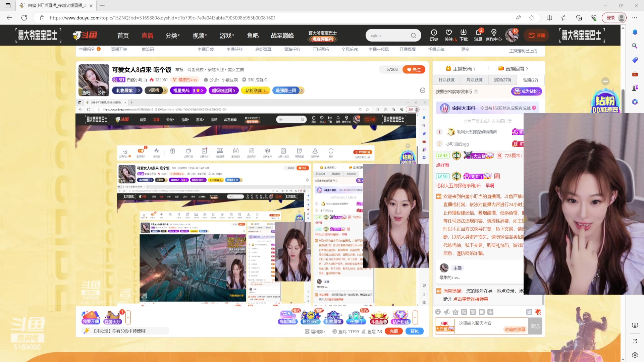The image size is (644, 362).
Task: Click 点击重新连接弹幕 link
Action: (x=471, y=299)
